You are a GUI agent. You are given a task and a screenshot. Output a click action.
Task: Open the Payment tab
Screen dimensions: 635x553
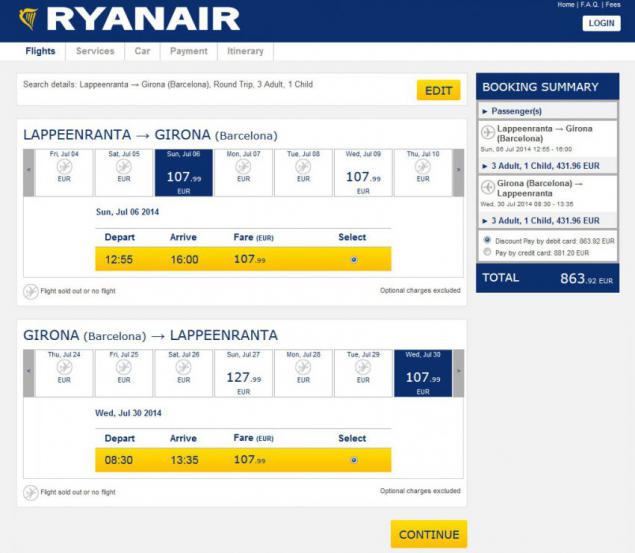189,51
